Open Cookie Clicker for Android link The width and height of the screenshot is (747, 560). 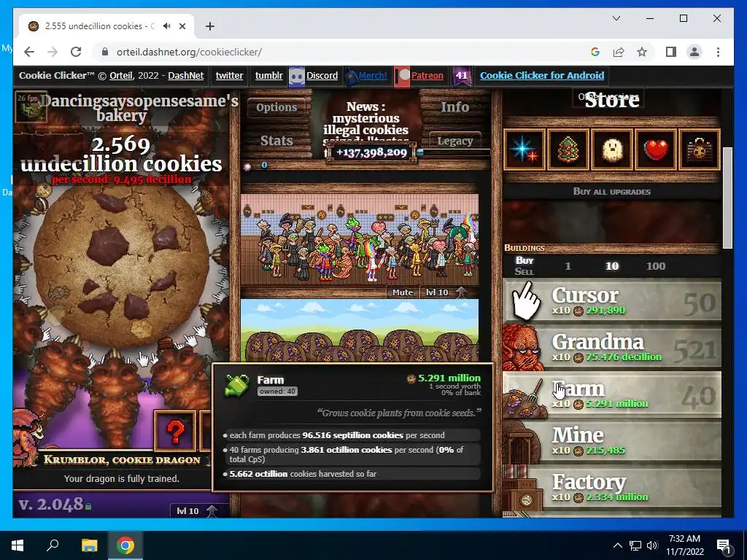[542, 76]
